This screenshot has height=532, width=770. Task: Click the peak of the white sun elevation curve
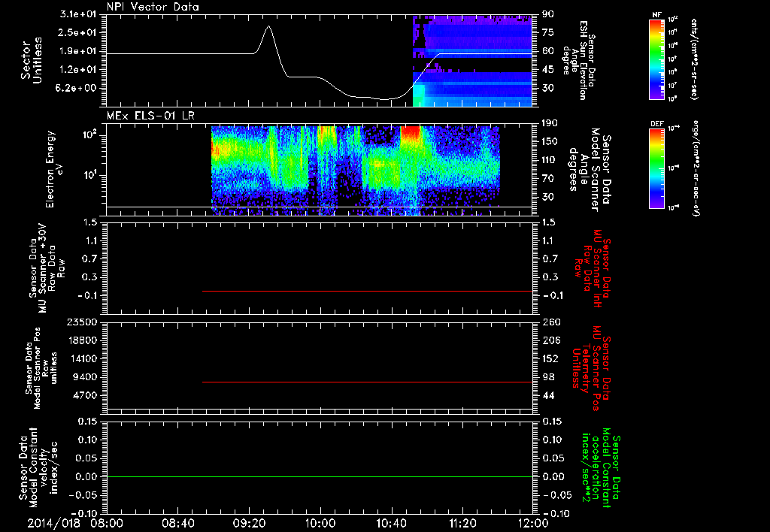click(x=268, y=26)
